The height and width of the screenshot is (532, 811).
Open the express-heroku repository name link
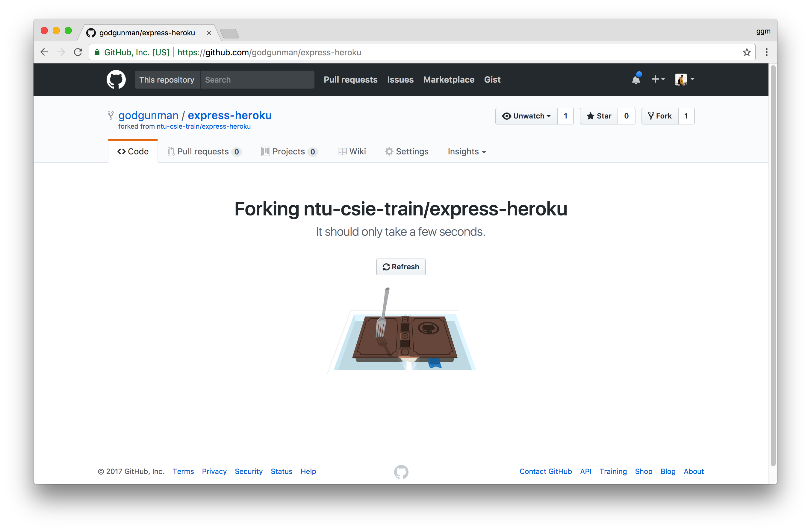tap(230, 115)
